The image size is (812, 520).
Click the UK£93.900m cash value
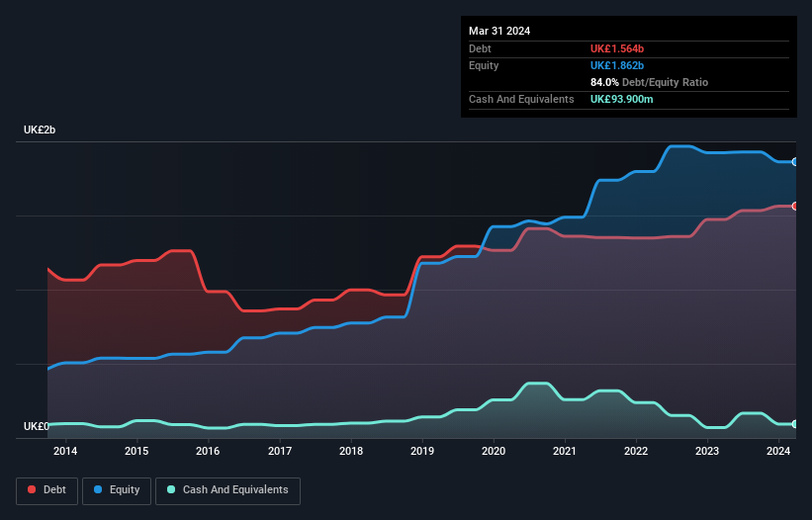pos(621,99)
